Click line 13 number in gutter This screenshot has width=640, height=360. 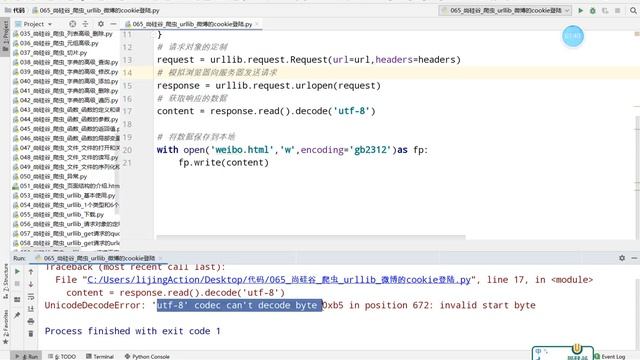click(127, 60)
